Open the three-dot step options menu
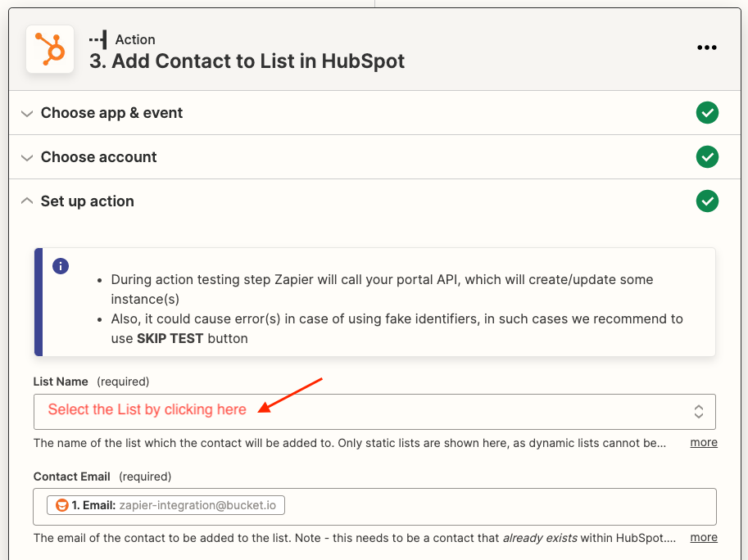 coord(706,47)
